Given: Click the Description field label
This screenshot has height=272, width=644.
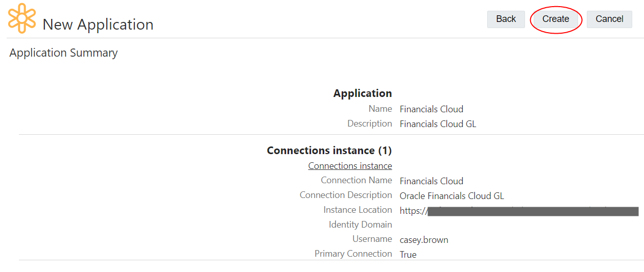Looking at the screenshot, I should (370, 123).
